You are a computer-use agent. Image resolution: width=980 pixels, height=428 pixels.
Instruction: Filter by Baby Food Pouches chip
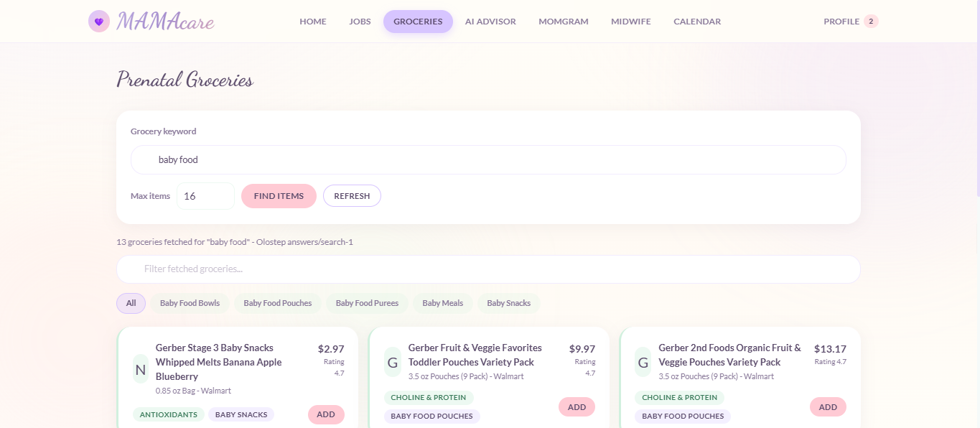[x=278, y=303]
